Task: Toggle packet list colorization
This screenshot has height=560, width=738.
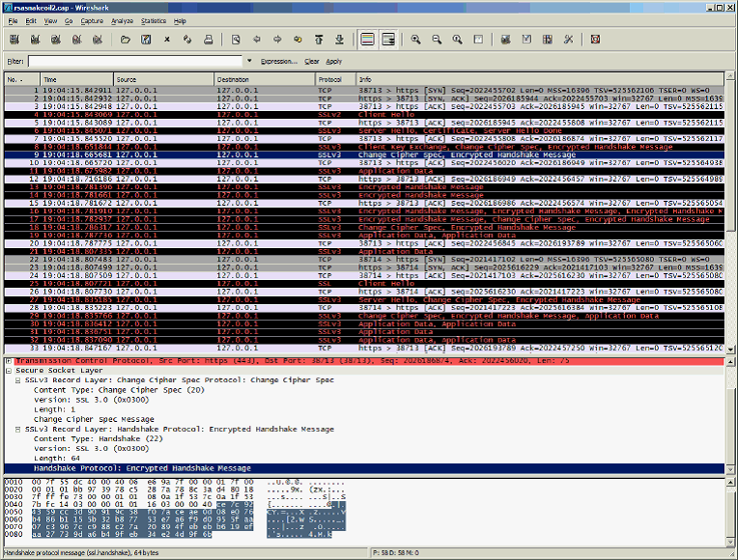Action: coord(367,40)
